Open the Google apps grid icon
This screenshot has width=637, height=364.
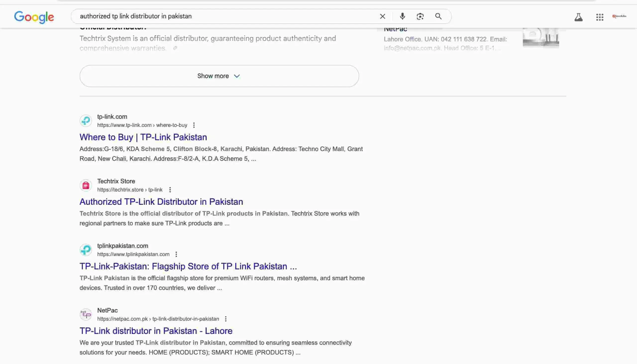click(599, 17)
